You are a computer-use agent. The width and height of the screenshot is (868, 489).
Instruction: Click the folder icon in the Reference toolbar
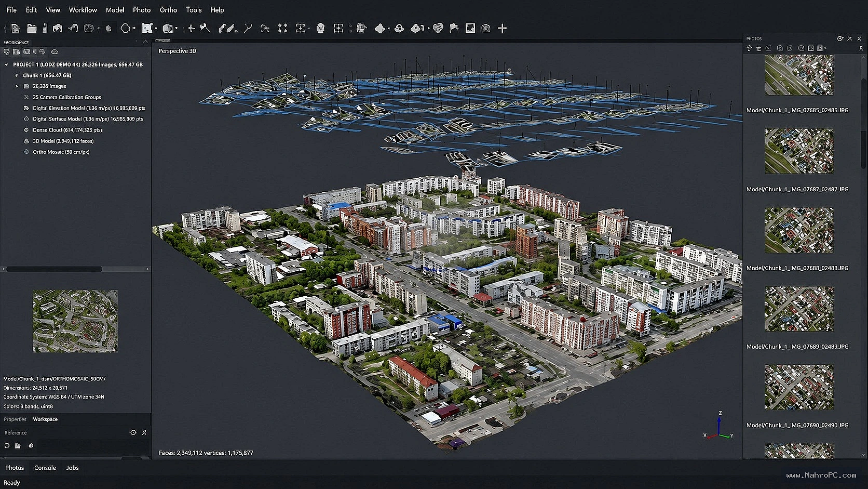click(x=18, y=445)
